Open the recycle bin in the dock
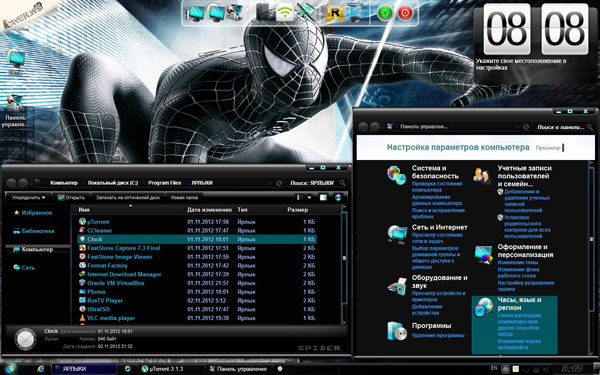 click(355, 13)
